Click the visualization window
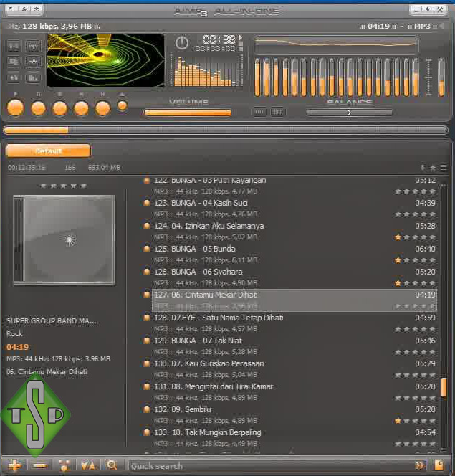This screenshot has height=476, width=455. [105, 60]
